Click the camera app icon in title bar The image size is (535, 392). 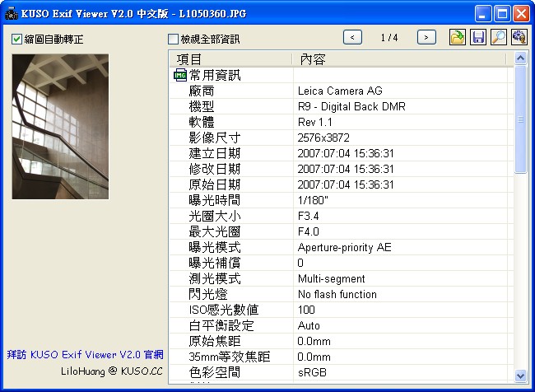click(12, 13)
